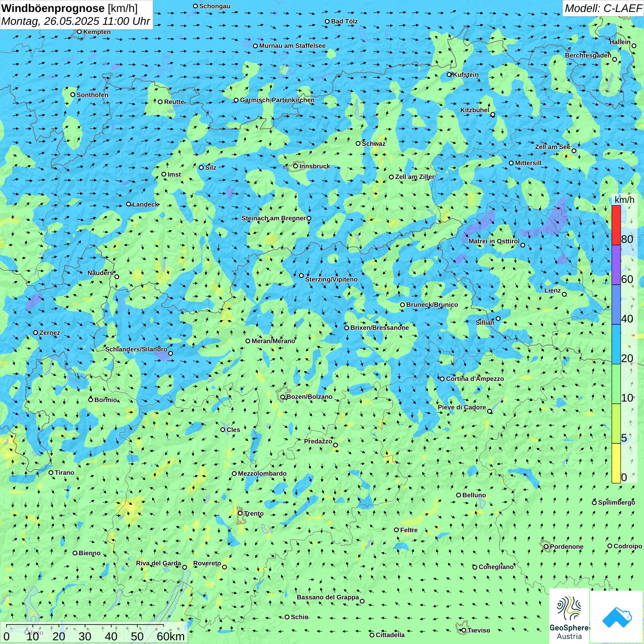
Task: Click the Zernez city label
Action: coord(50,333)
